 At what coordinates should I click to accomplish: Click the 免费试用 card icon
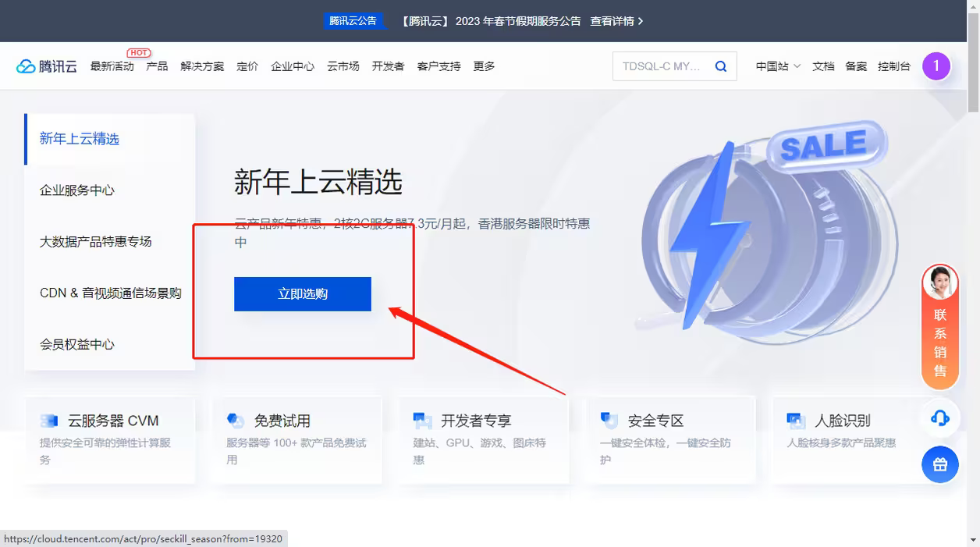coord(236,421)
